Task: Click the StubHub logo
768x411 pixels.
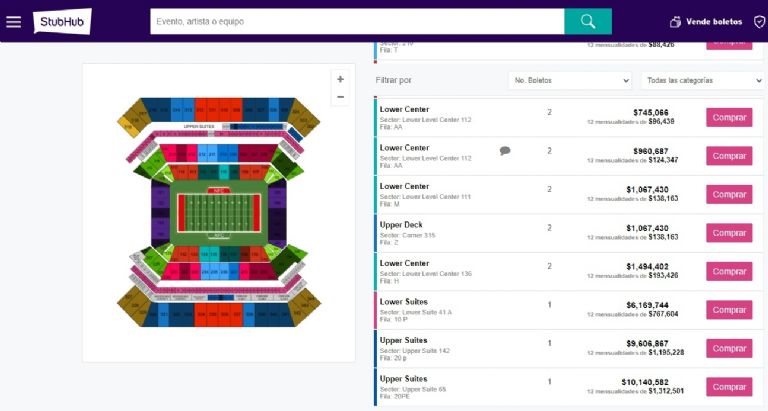Action: [x=62, y=21]
